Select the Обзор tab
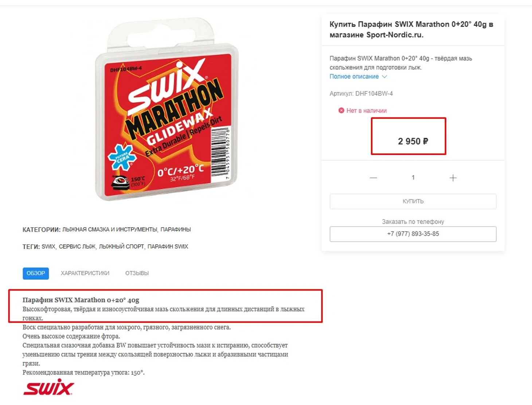This screenshot has height=405, width=532. pos(36,273)
